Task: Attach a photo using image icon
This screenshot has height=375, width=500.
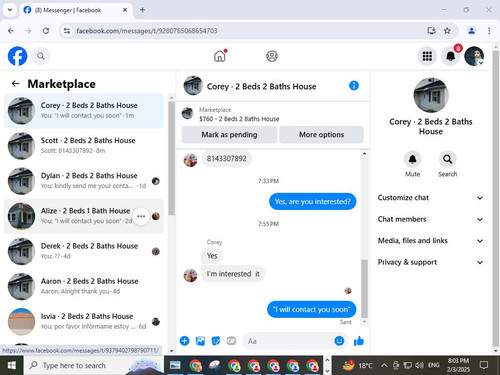Action: pos(200,341)
